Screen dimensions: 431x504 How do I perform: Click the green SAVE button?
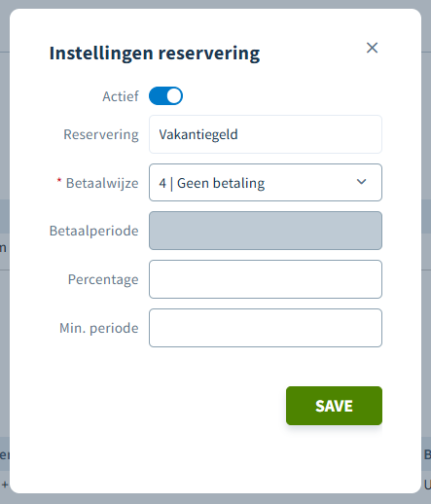coord(334,406)
